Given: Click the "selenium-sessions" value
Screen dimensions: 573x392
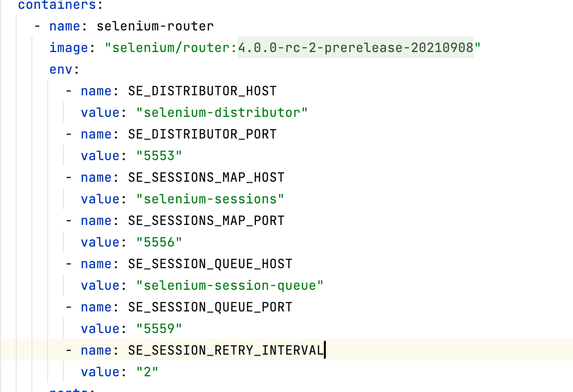Looking at the screenshot, I should [x=210, y=199].
